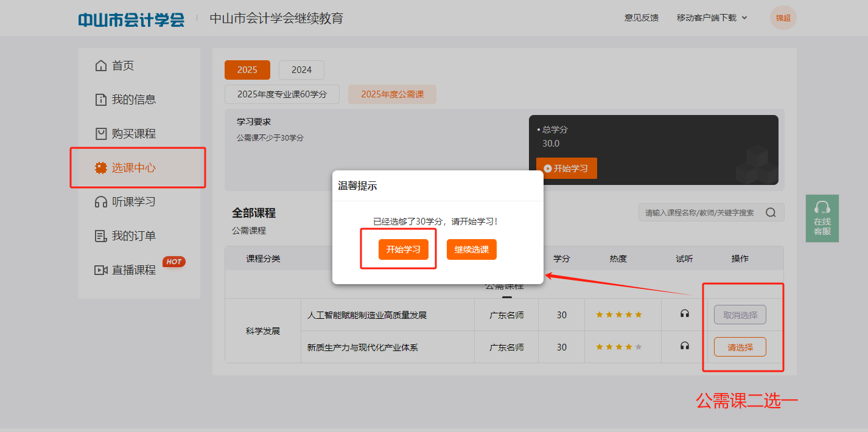This screenshot has width=868, height=432.
Task: Play audio preview for 新质生产力与现代化产业体系
Action: [x=685, y=346]
